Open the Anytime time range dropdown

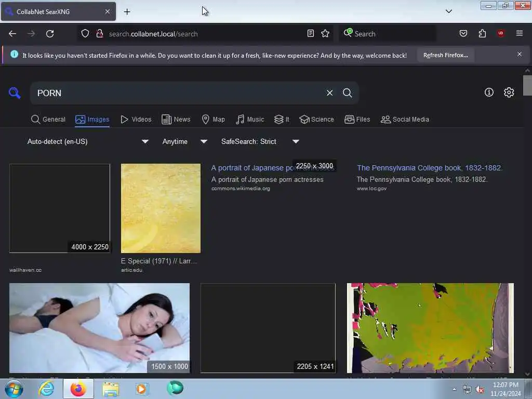(184, 141)
